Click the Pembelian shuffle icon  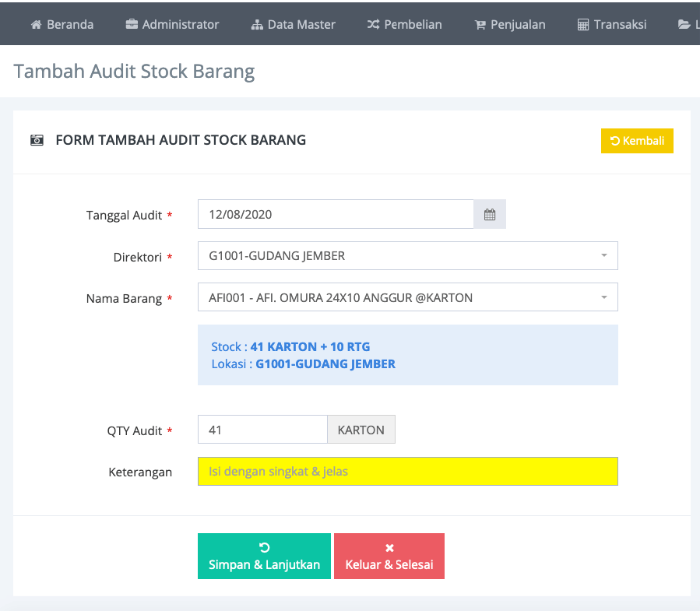(374, 23)
